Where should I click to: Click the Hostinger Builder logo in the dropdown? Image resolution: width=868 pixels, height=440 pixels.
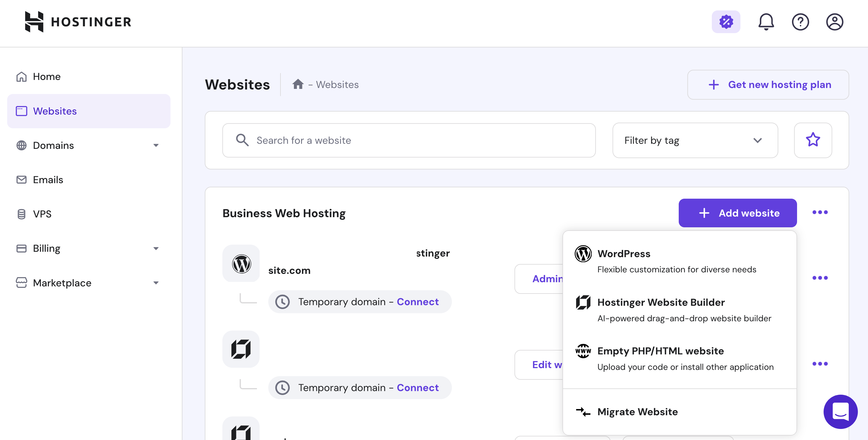click(583, 302)
